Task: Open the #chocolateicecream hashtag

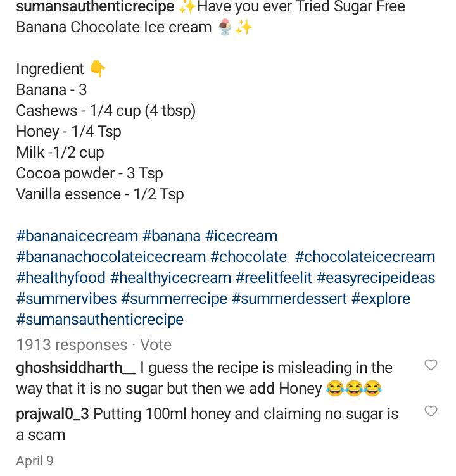Action: (x=365, y=257)
